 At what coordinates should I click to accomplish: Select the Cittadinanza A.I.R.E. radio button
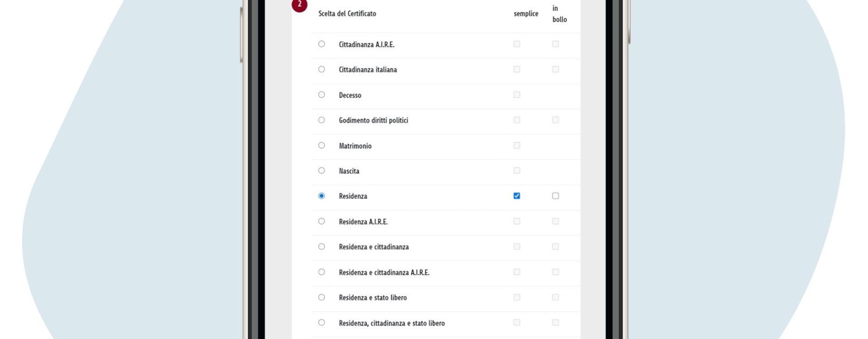(321, 44)
